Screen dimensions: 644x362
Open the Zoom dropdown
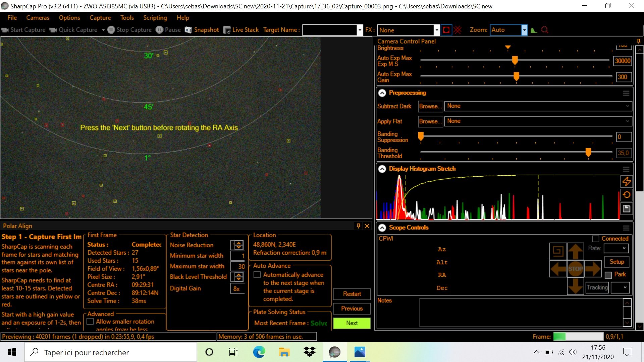(x=524, y=30)
